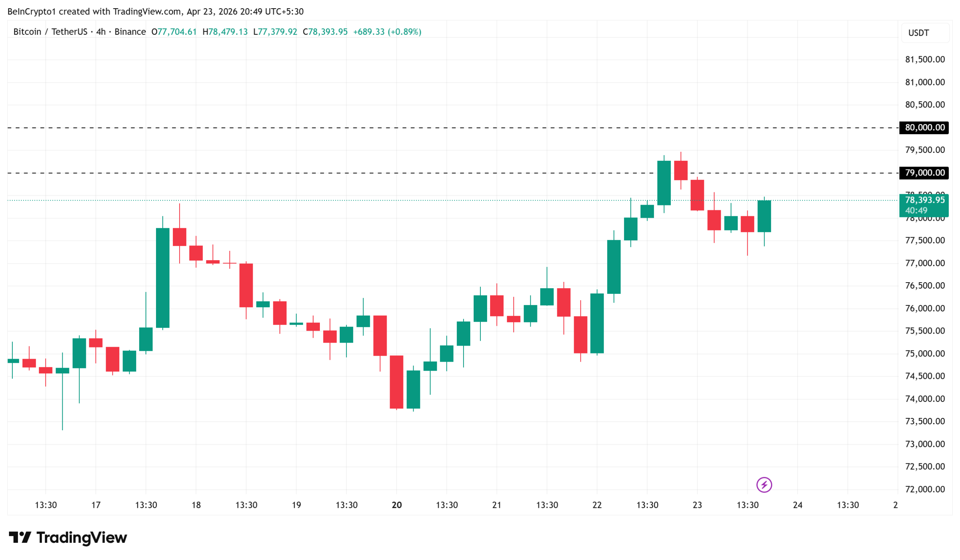The height and width of the screenshot is (560, 960).
Task: Click the large red candle at date 20
Action: click(397, 382)
